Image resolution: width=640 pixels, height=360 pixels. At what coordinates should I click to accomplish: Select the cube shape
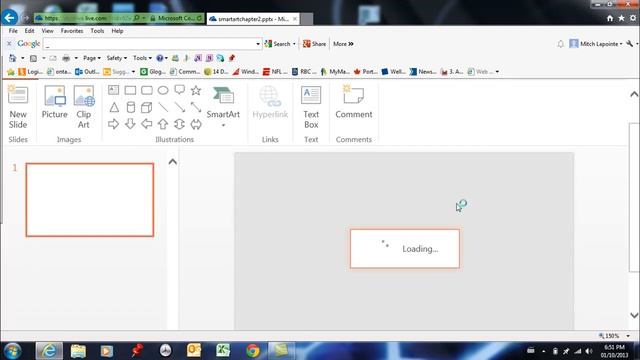tap(147, 107)
